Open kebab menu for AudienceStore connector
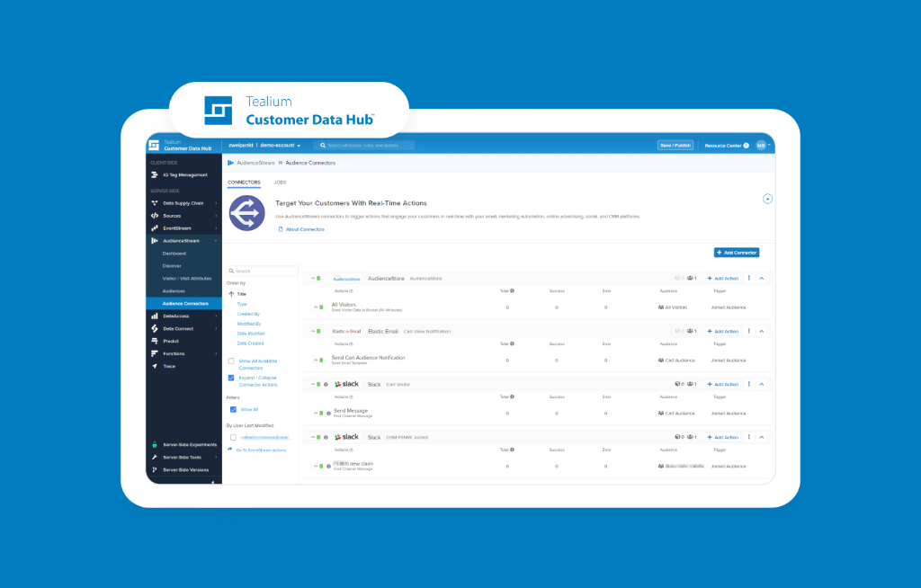Screen dimensions: 921x588 749,278
